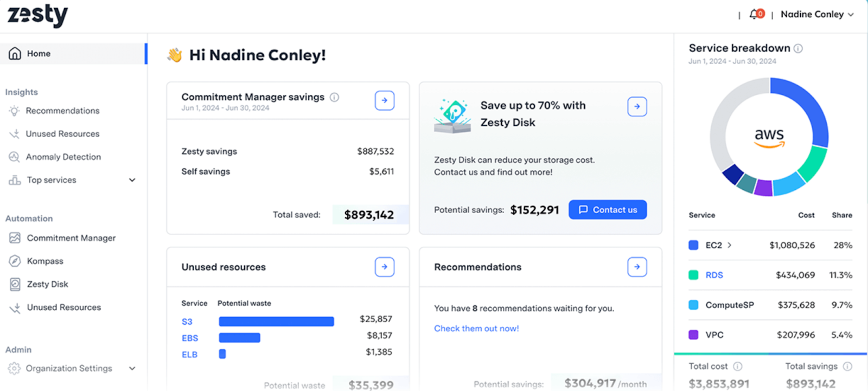Viewport: 868px width, 391px height.
Task: Click the Hi Nadine Conley! greeting
Action: [x=257, y=55]
